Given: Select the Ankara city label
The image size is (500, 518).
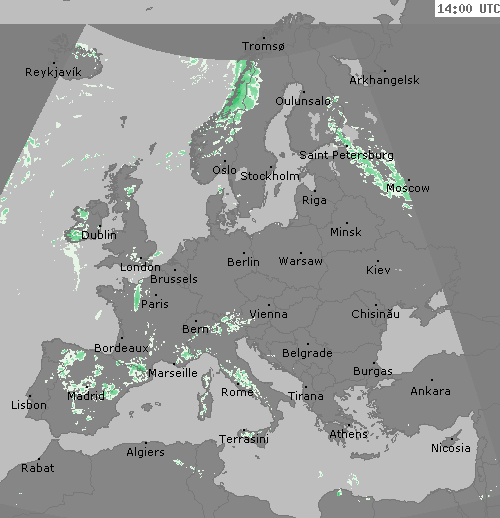Looking at the screenshot, I should pyautogui.click(x=430, y=391).
